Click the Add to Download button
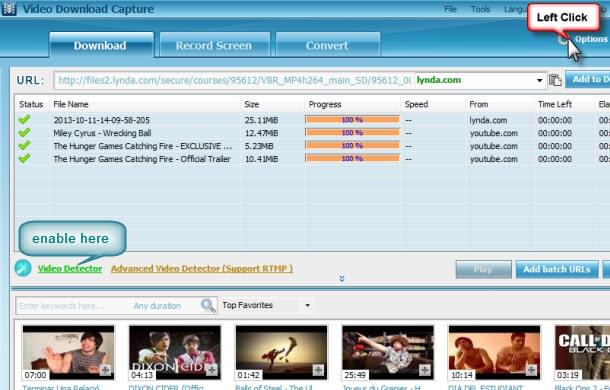610x390 pixels. 588,79
